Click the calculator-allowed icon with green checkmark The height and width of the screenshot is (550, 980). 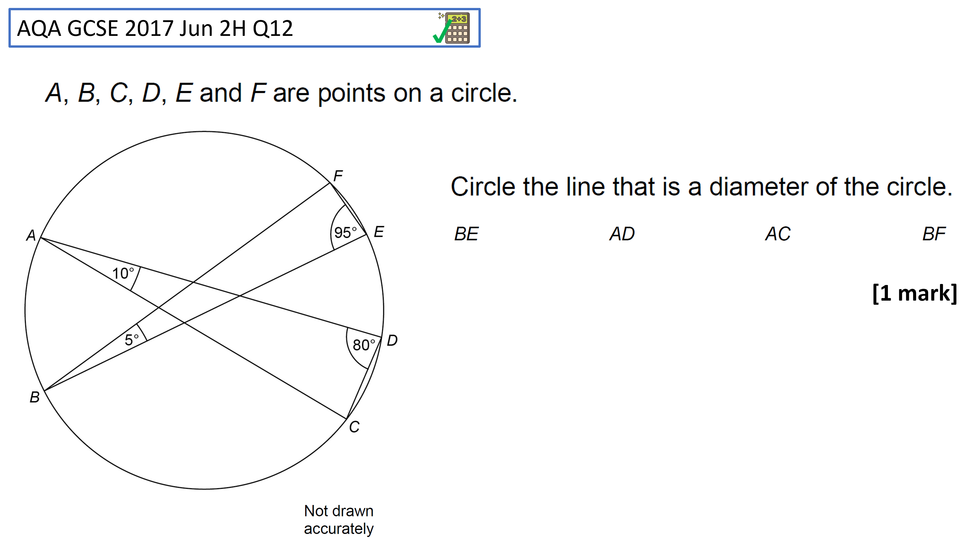point(452,28)
